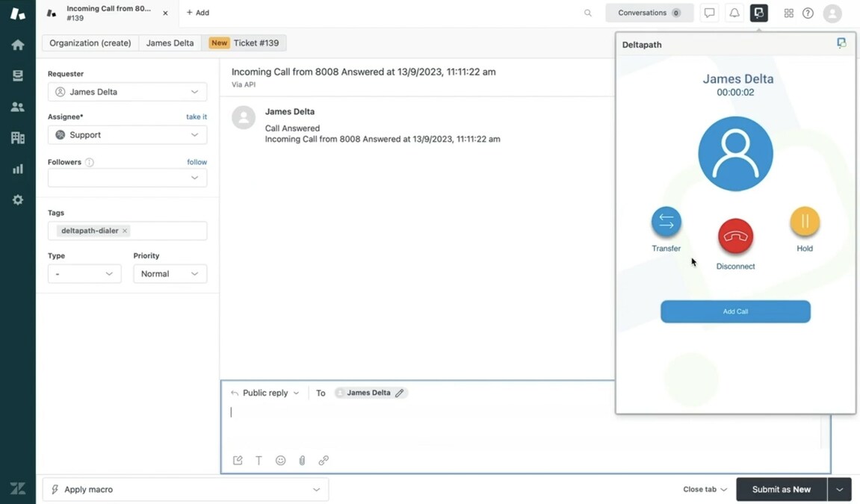Click the compose/draft icon in reply toolbar
The image size is (860, 504).
tap(238, 460)
